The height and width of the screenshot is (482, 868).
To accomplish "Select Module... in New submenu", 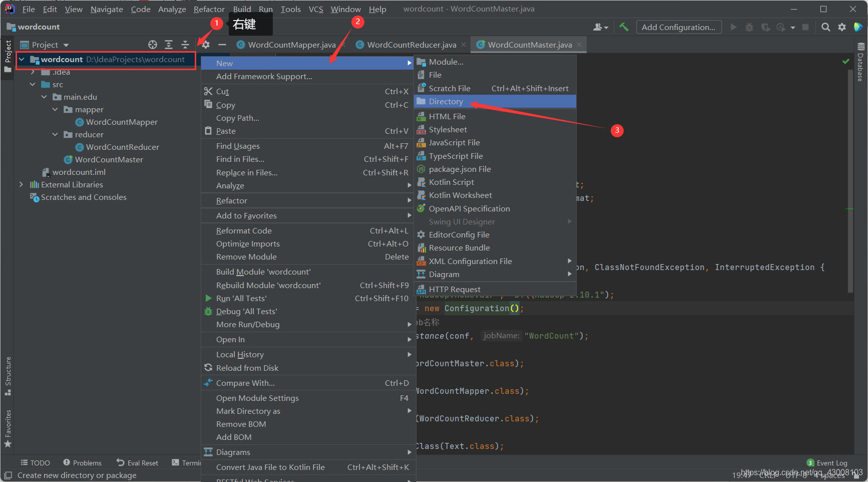I will pos(496,62).
